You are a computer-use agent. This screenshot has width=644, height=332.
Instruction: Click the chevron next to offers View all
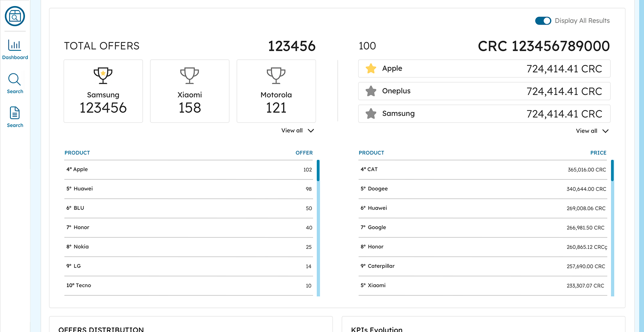pos(311,131)
